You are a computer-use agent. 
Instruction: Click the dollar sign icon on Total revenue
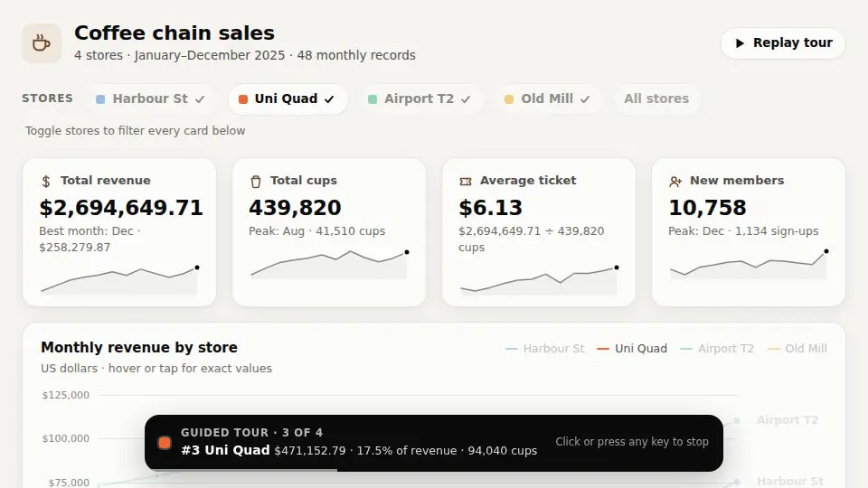click(46, 181)
